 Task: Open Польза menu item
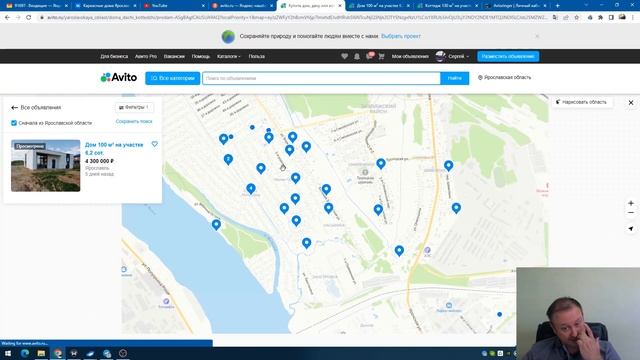257,56
